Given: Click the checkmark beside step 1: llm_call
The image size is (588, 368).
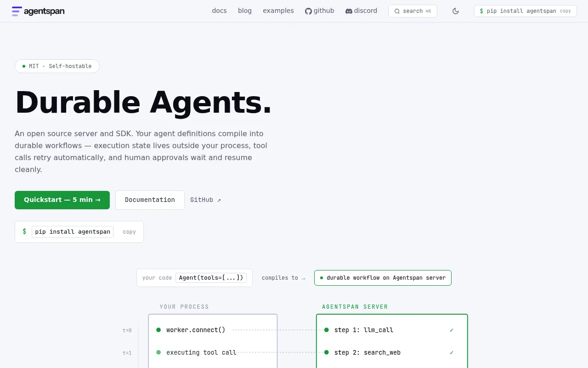Looking at the screenshot, I should 452,330.
